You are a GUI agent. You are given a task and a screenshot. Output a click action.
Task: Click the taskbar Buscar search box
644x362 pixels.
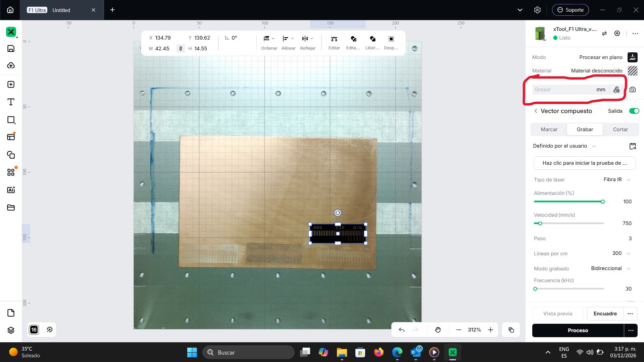coord(249,353)
